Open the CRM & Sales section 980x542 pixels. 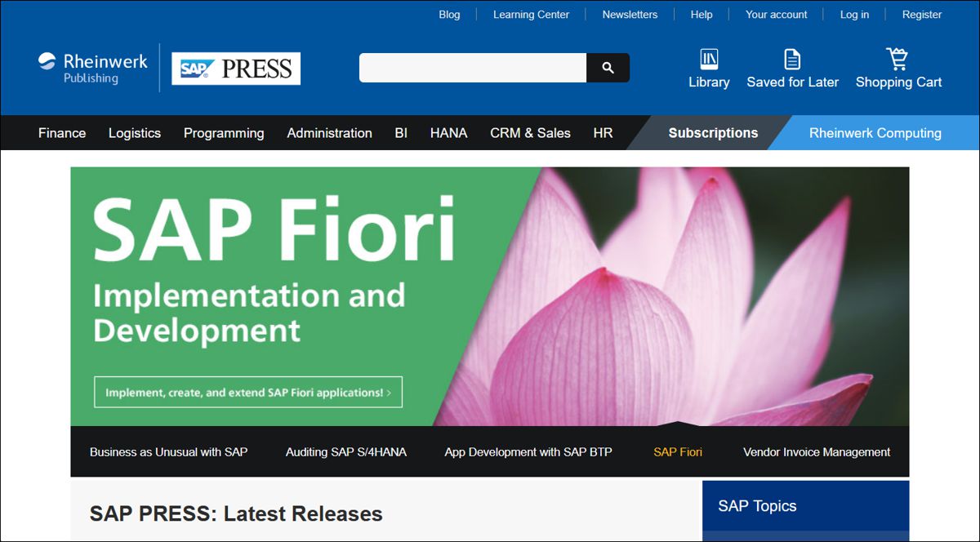click(530, 132)
